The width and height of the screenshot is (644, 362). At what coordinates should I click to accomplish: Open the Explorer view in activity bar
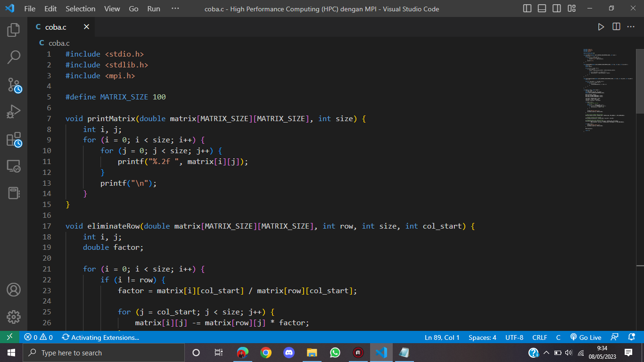pos(14,30)
